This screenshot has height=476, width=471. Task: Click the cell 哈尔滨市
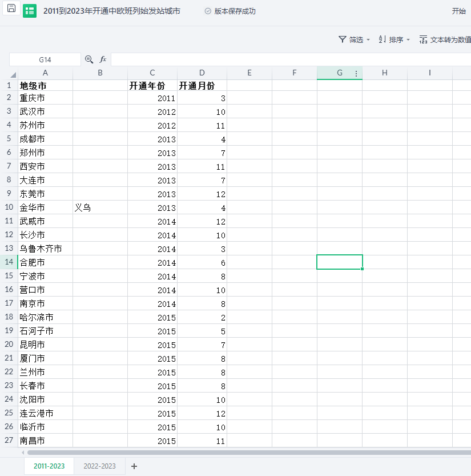click(x=45, y=317)
